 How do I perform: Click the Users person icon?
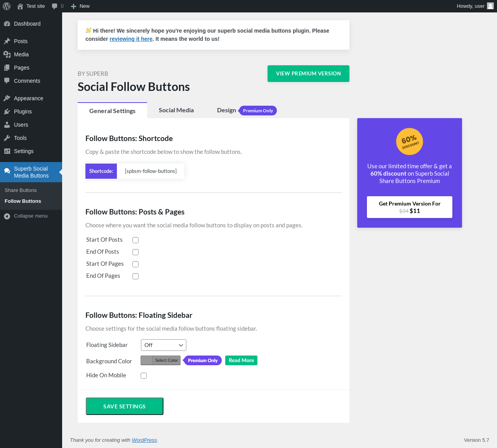(x=7, y=125)
